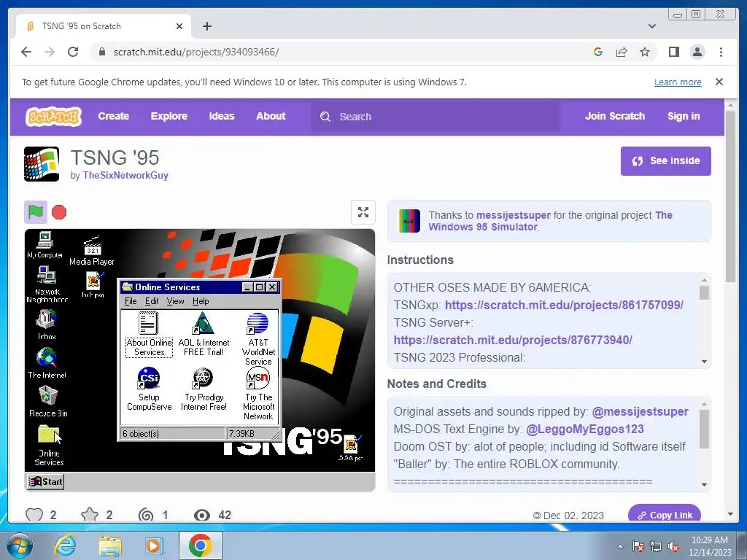747x560 pixels.
Task: Open Chrome profile avatar icon
Action: tap(697, 52)
